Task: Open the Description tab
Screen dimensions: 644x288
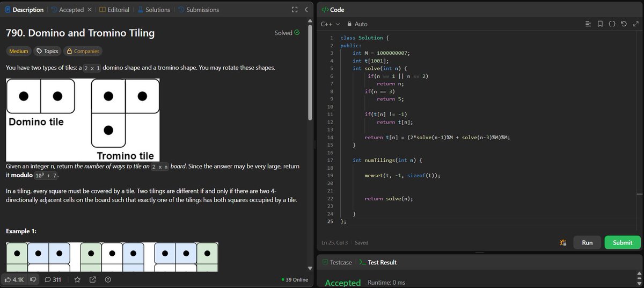Action: pos(25,10)
